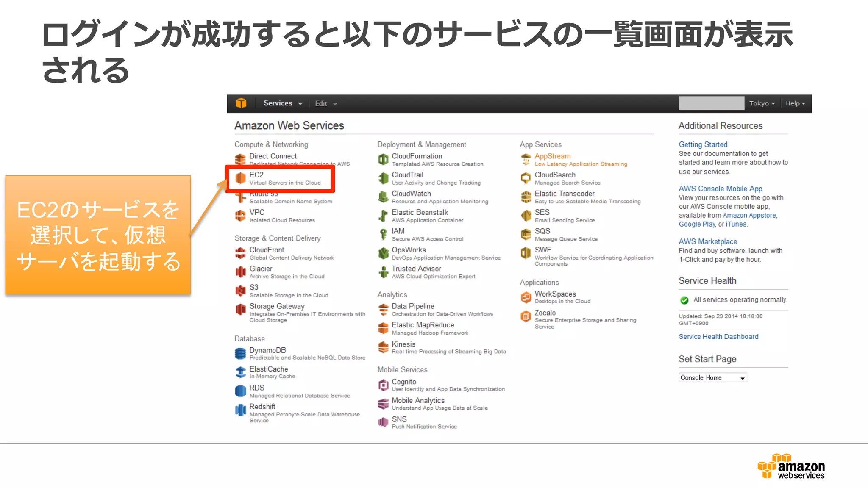Screen dimensions: 868x488
Task: Click the Storage Gateway icon
Action: click(240, 309)
